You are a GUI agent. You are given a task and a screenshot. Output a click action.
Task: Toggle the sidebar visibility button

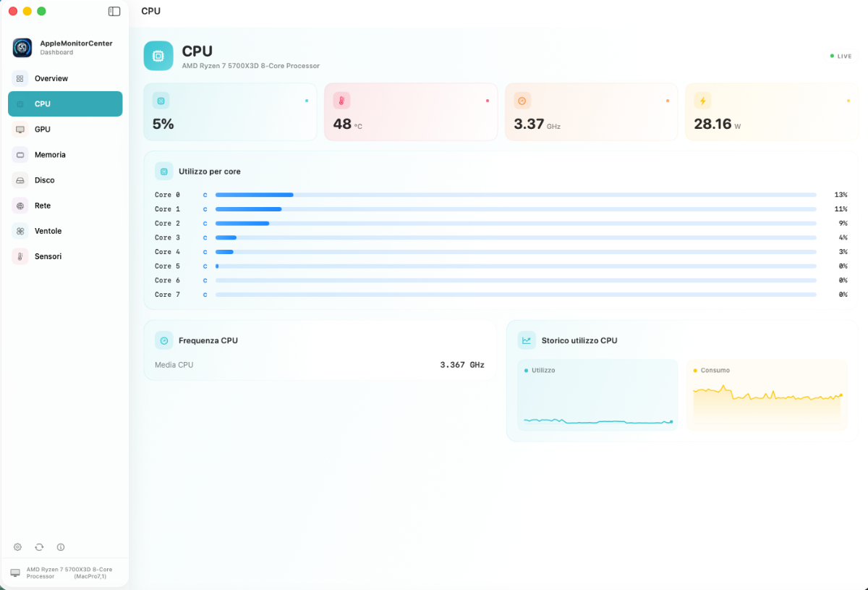coord(114,11)
